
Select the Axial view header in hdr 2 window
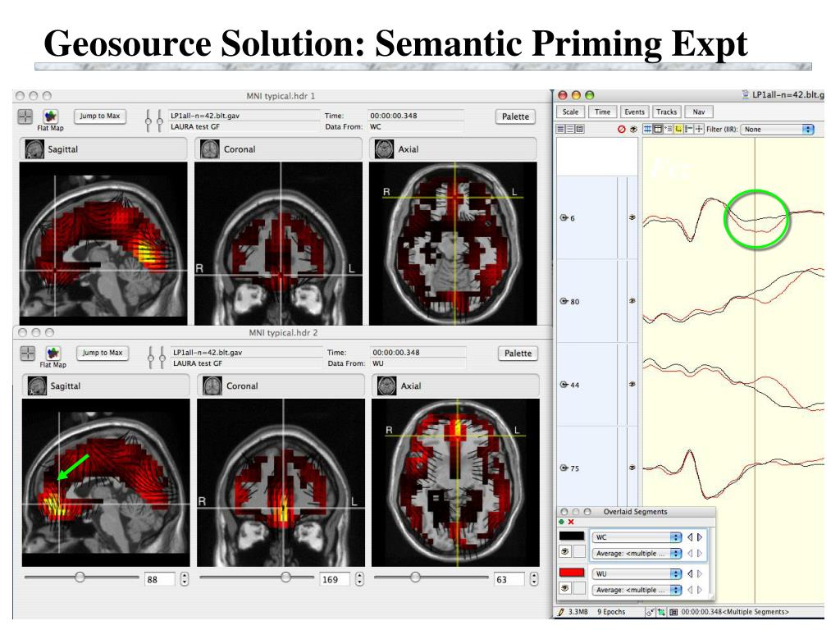click(x=455, y=386)
